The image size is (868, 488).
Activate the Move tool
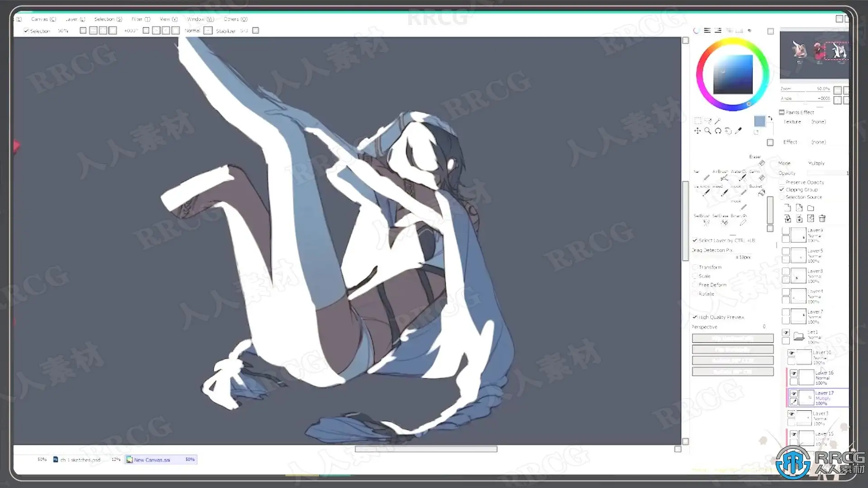(x=698, y=131)
